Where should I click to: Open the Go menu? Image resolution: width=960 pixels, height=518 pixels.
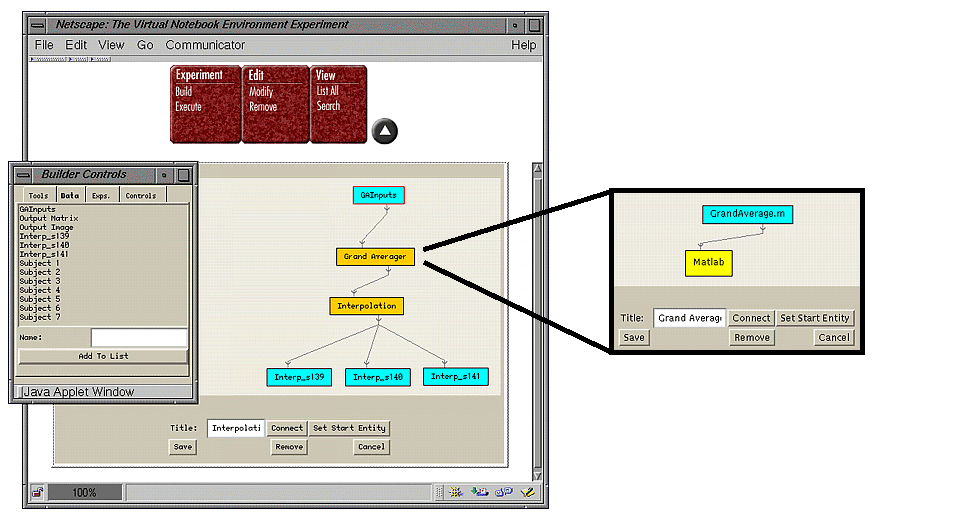click(145, 45)
